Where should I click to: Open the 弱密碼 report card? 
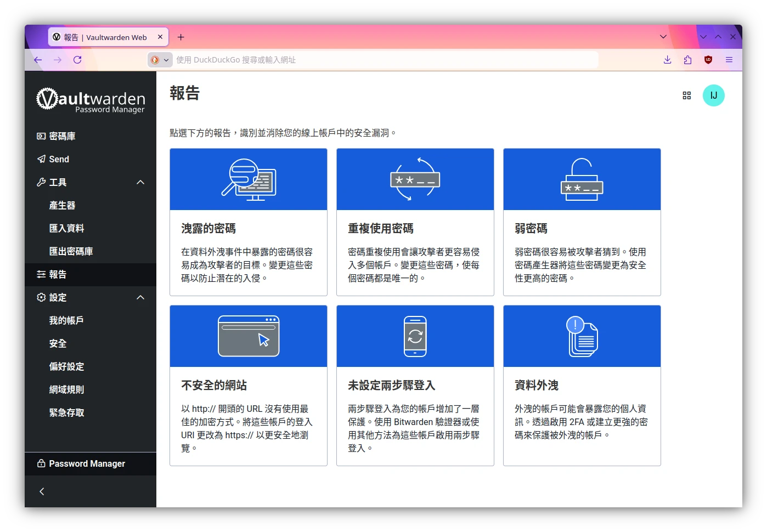click(582, 222)
